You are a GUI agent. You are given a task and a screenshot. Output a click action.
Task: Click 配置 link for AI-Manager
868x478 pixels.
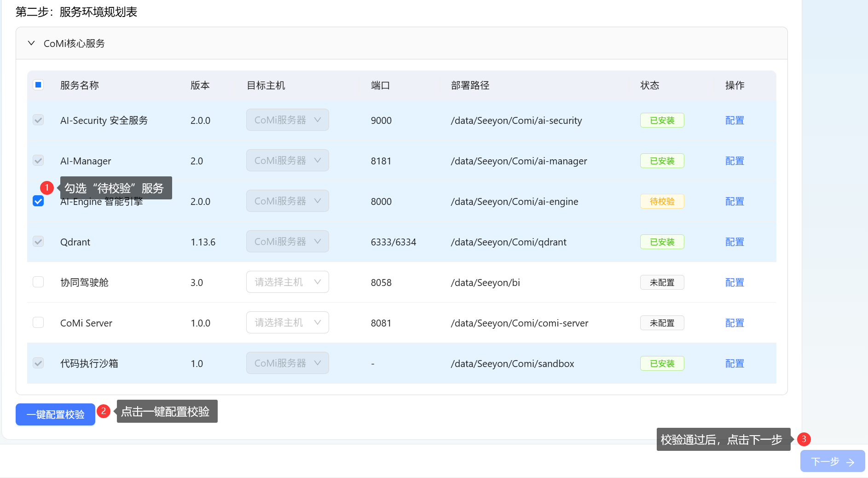(x=734, y=161)
